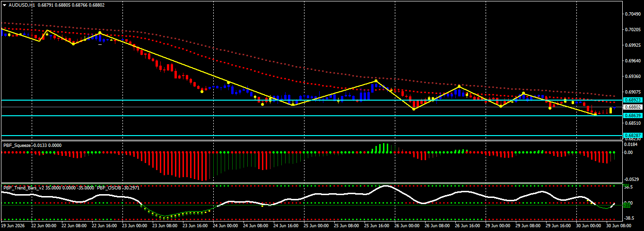
Task: Click the 25 Jun 16:00 time label
Action: pos(377,226)
